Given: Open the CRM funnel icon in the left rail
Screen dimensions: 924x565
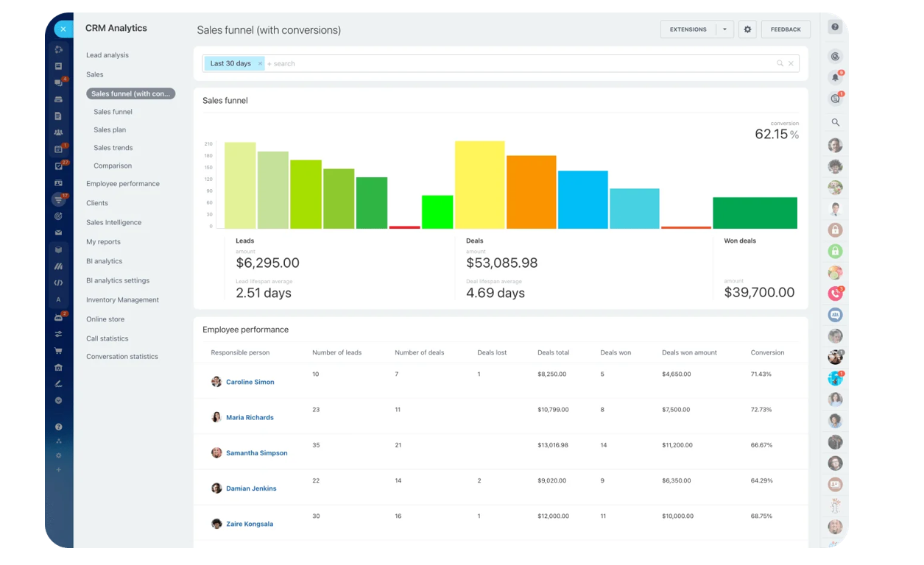Looking at the screenshot, I should tap(59, 198).
